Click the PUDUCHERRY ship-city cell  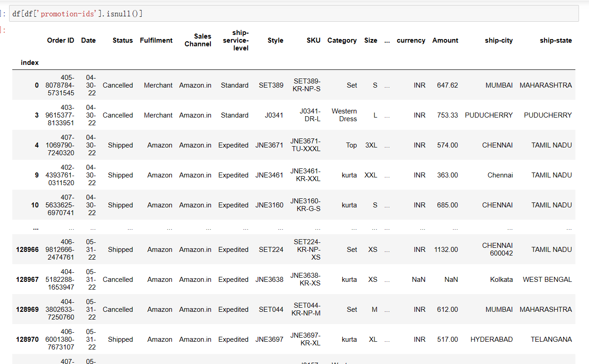[x=489, y=115]
